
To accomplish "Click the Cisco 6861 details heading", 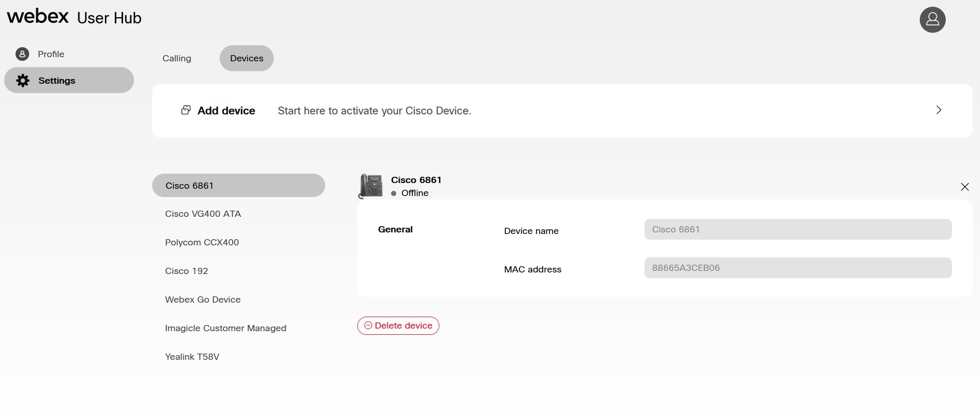I will 416,180.
